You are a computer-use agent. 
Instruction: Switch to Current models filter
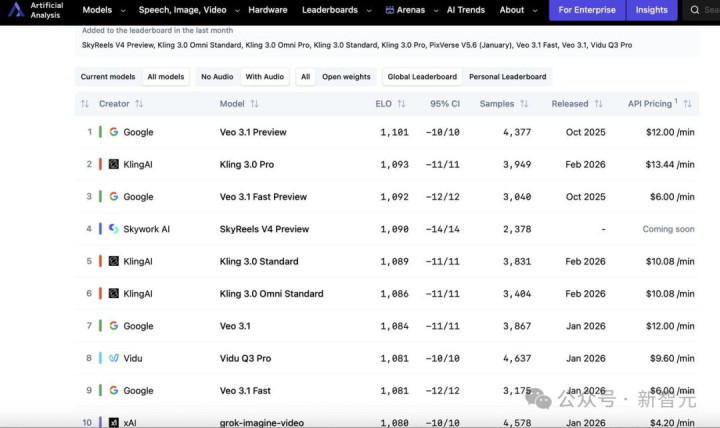coord(108,77)
